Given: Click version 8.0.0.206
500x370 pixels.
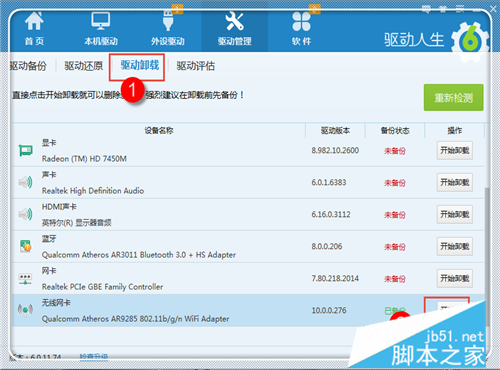Looking at the screenshot, I should click(x=327, y=246).
